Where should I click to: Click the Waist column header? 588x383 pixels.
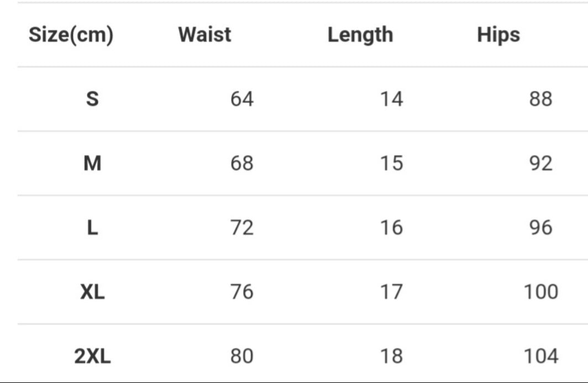[x=204, y=35]
